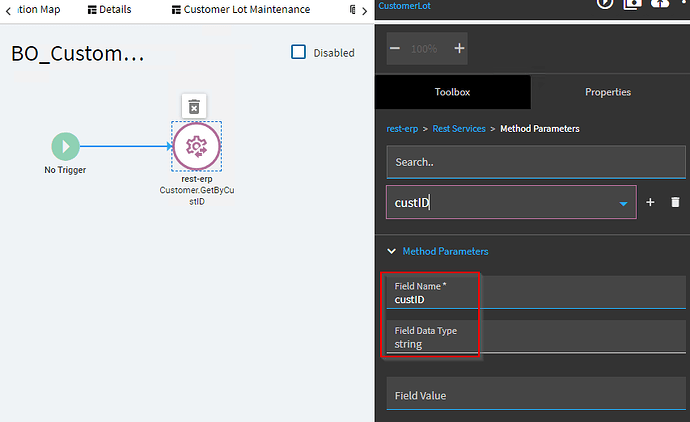Open the custID parameter dropdown
The image size is (690, 422).
(624, 203)
